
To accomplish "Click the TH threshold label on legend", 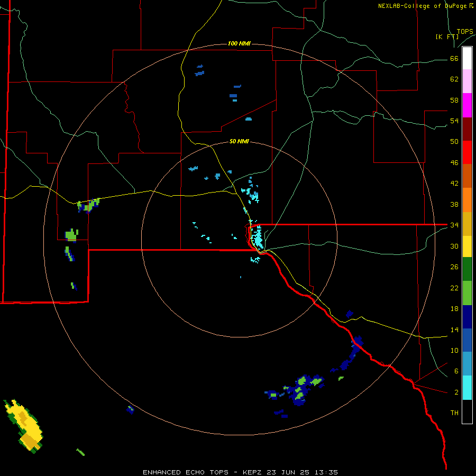I will point(454,413).
